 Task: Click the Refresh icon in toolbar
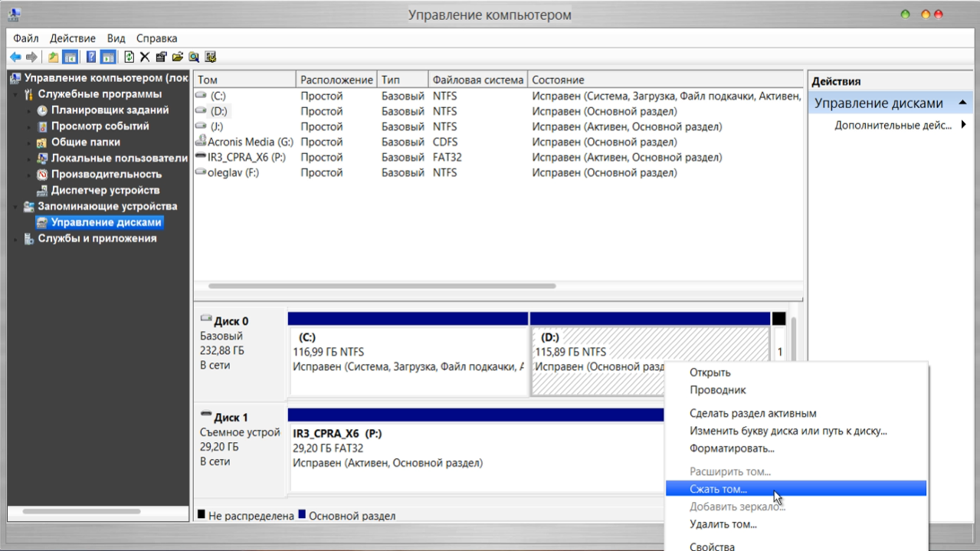click(129, 57)
